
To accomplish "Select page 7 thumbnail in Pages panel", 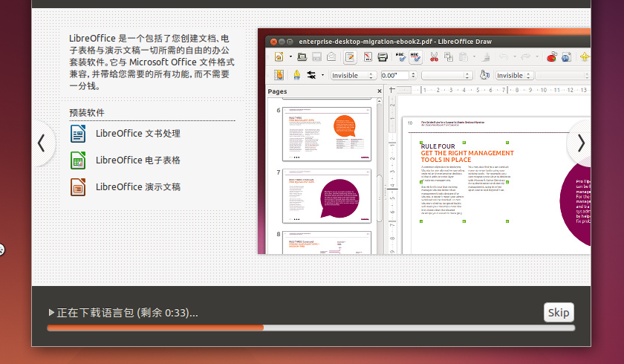I will pos(327,196).
